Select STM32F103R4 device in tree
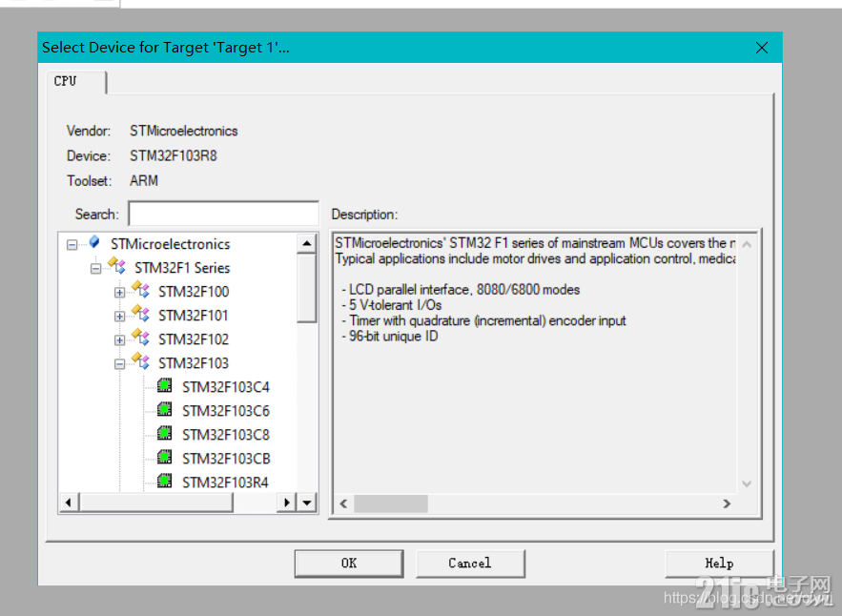This screenshot has width=842, height=616. [226, 483]
